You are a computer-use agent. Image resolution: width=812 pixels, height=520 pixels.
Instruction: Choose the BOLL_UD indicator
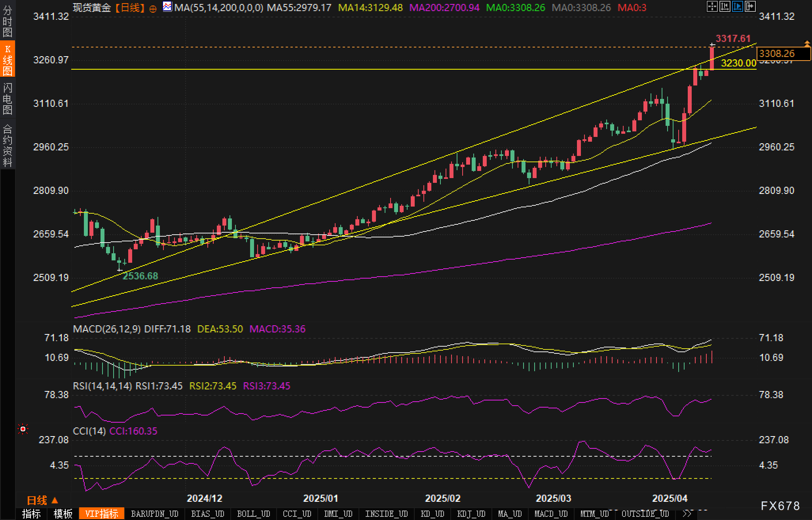(253, 514)
